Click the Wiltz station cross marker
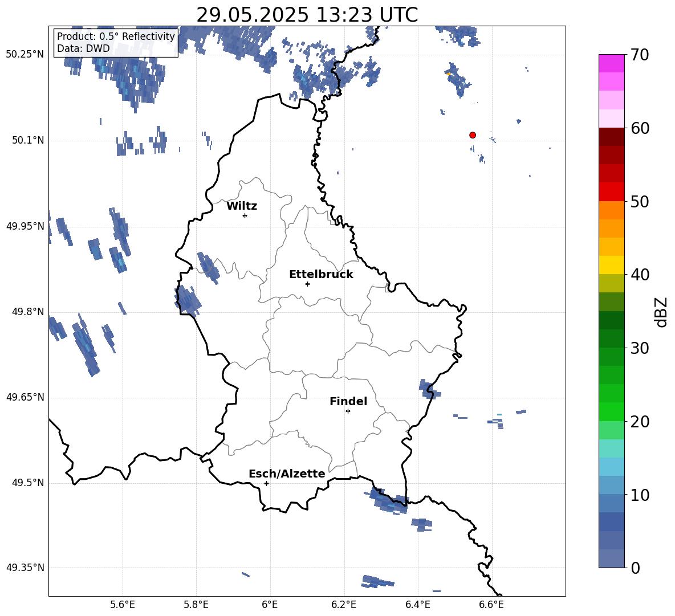This screenshot has height=616, width=675. click(245, 215)
